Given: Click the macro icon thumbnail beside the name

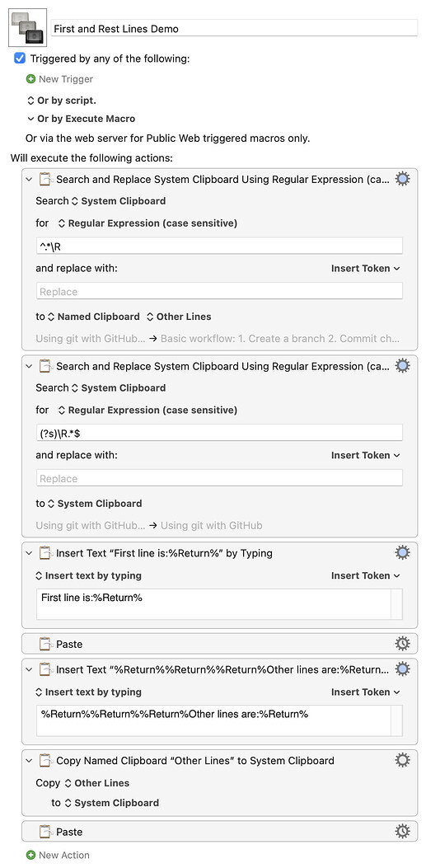Looking at the screenshot, I should (28, 28).
